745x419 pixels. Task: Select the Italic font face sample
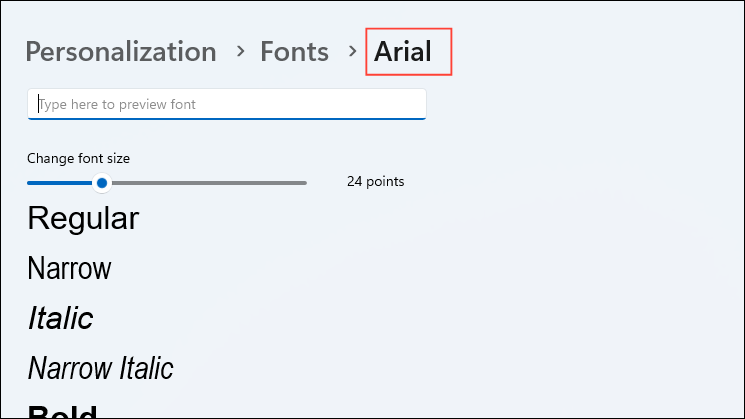point(60,318)
